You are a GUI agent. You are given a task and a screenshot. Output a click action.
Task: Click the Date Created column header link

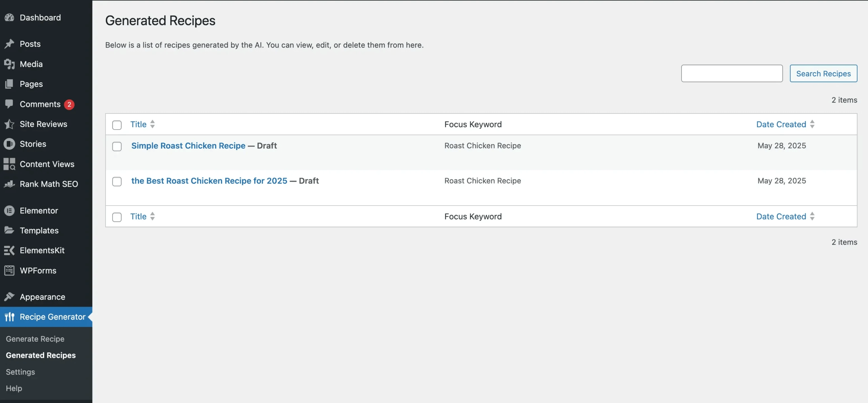tap(781, 124)
